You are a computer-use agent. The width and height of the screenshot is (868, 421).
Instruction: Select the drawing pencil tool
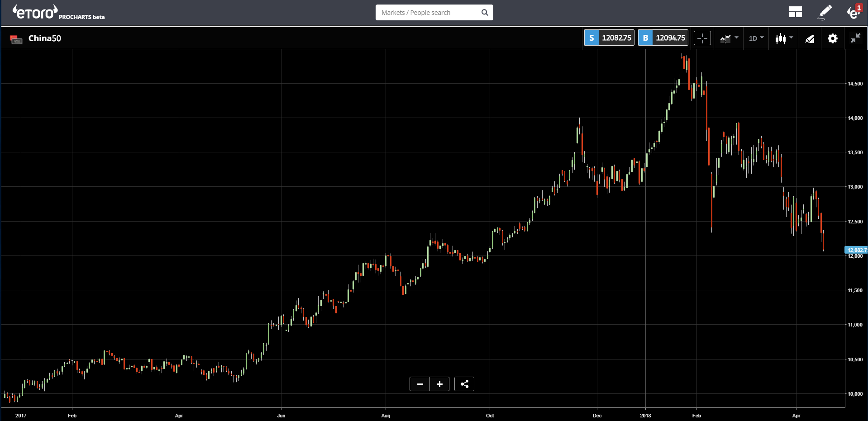[x=825, y=12]
